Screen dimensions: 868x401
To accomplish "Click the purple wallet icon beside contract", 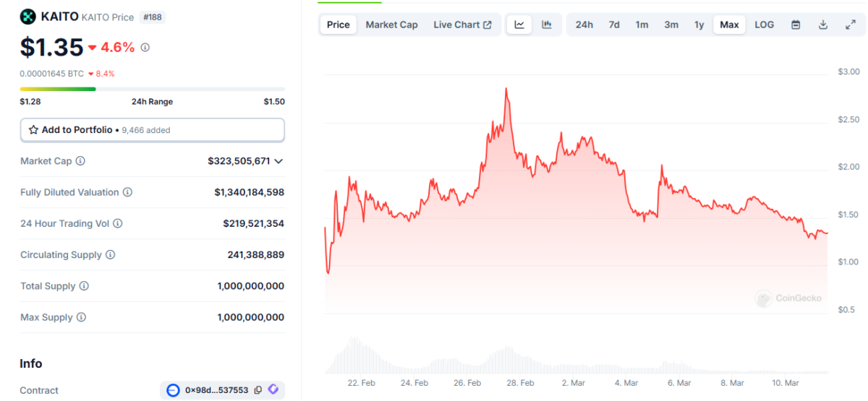I will 273,390.
